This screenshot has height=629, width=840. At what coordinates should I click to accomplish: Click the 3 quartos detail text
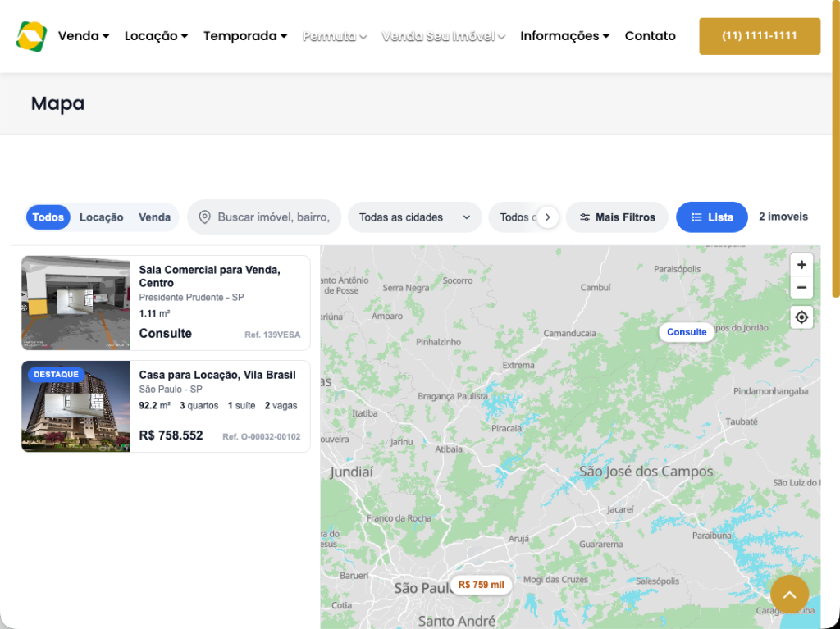click(199, 406)
